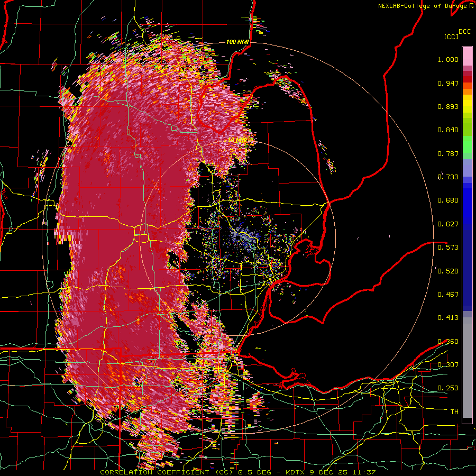Image resolution: width=476 pixels, height=476 pixels.
Task: Click the 0.627 scale value
Action: click(x=448, y=224)
